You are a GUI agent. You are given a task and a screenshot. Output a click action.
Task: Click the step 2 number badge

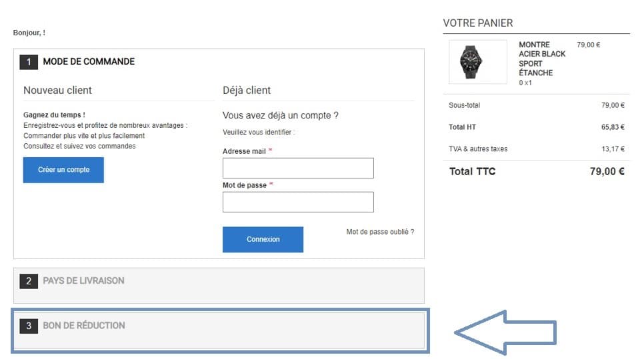click(x=29, y=281)
